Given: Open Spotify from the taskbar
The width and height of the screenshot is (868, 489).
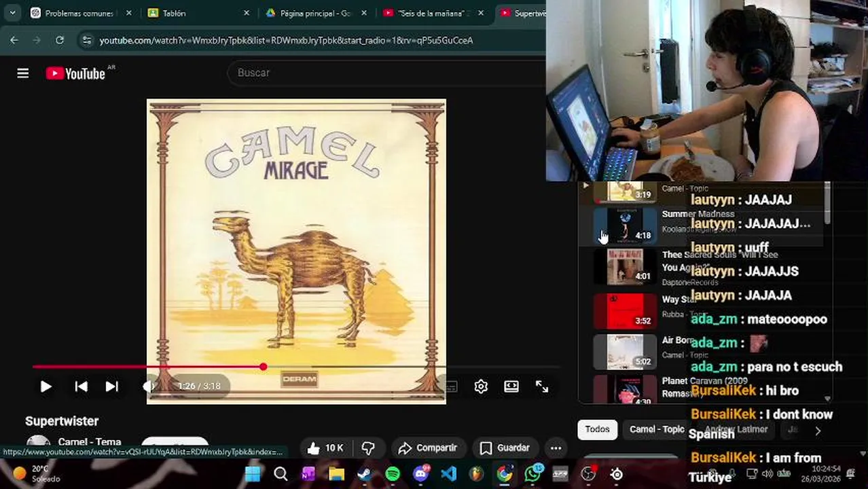Looking at the screenshot, I should 393,473.
